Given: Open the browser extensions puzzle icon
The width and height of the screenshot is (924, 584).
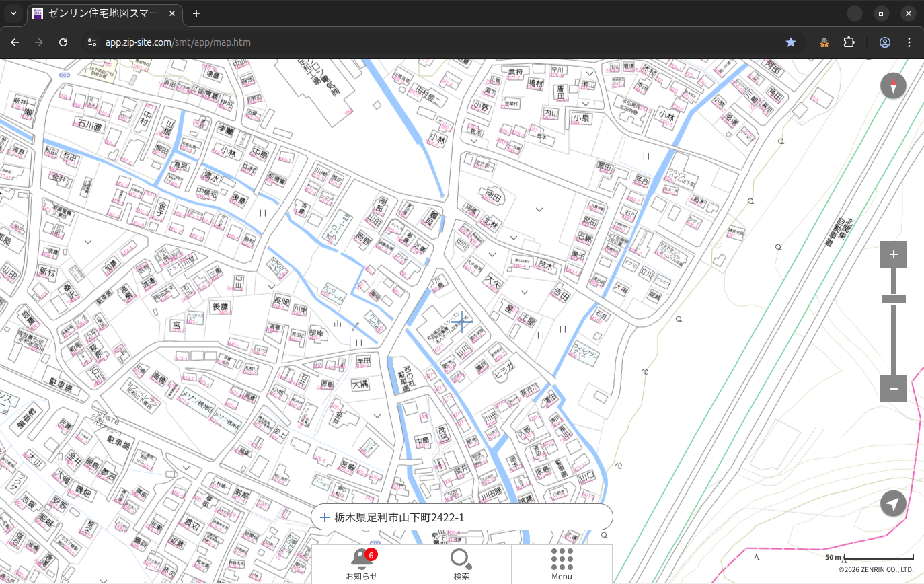Looking at the screenshot, I should click(x=849, y=42).
